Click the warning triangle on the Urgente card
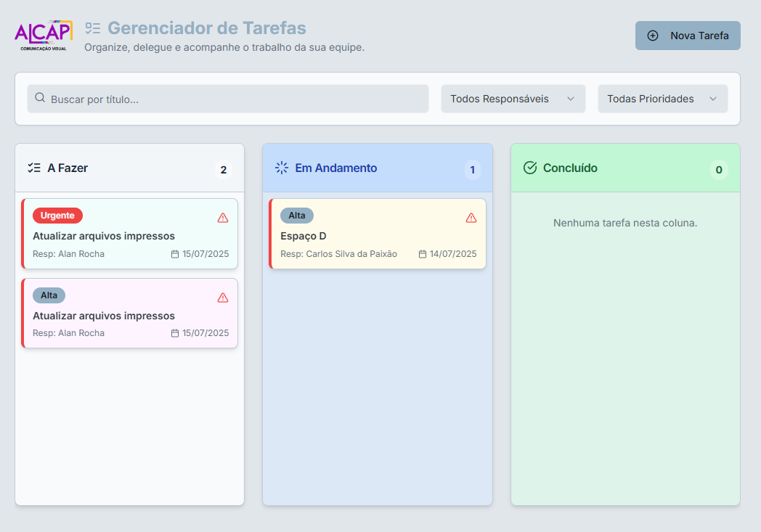Viewport: 761px width, 532px height. coord(222,216)
